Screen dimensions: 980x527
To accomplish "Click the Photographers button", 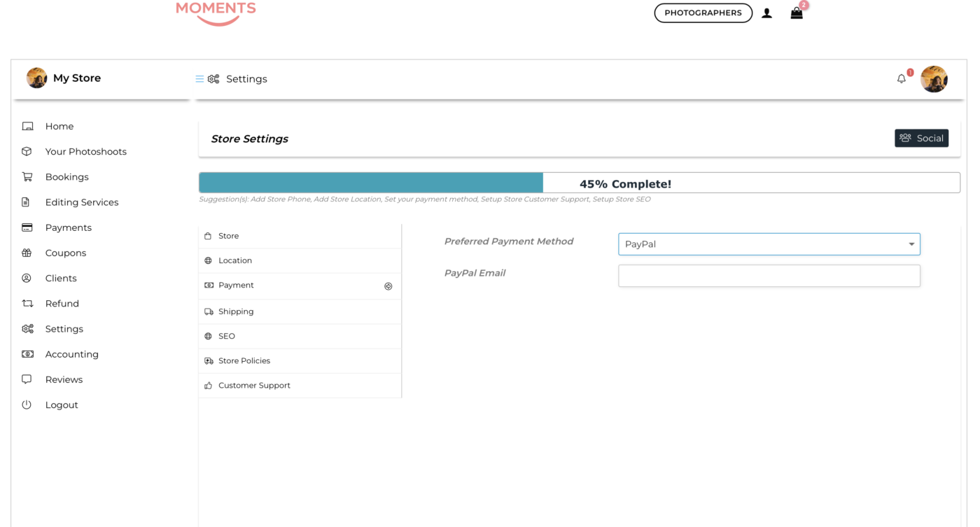I will 703,13.
